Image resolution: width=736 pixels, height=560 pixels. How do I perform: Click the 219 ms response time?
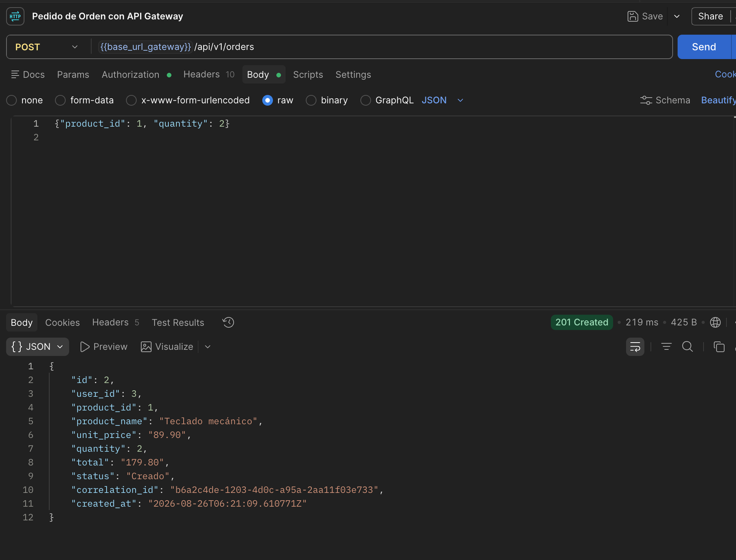pyautogui.click(x=642, y=322)
